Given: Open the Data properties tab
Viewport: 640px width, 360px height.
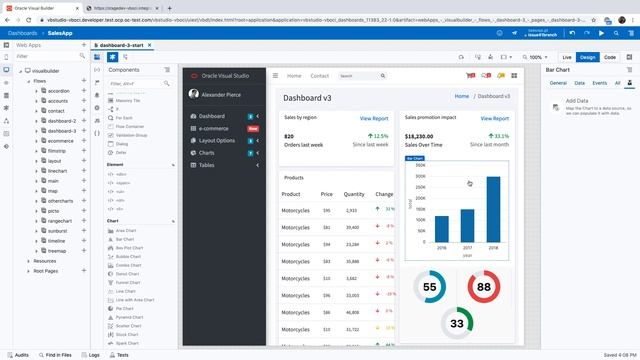Looking at the screenshot, I should 580,83.
